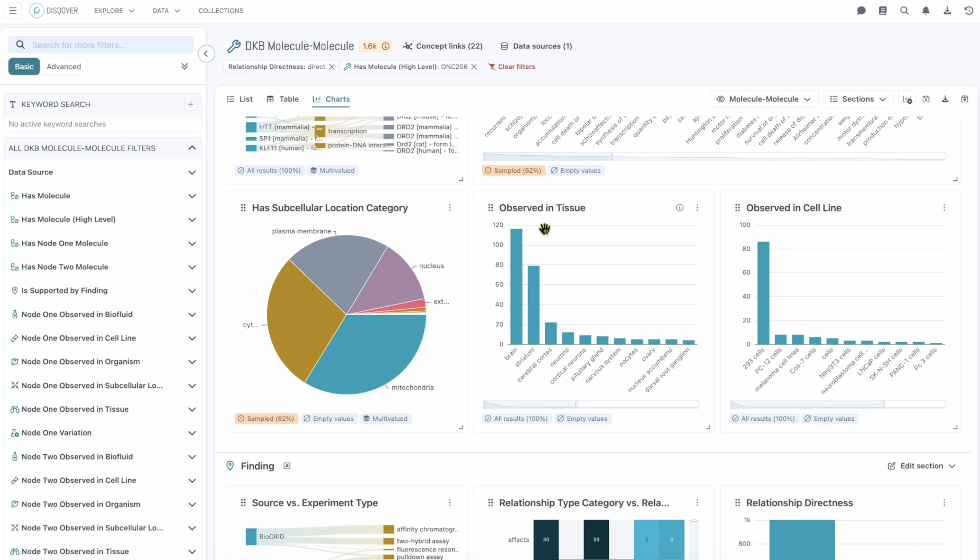The height and width of the screenshot is (560, 980).
Task: Expand all filters with double chevron
Action: coord(185,67)
